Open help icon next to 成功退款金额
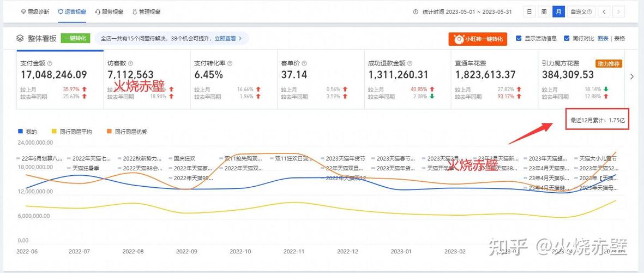 tap(410, 64)
